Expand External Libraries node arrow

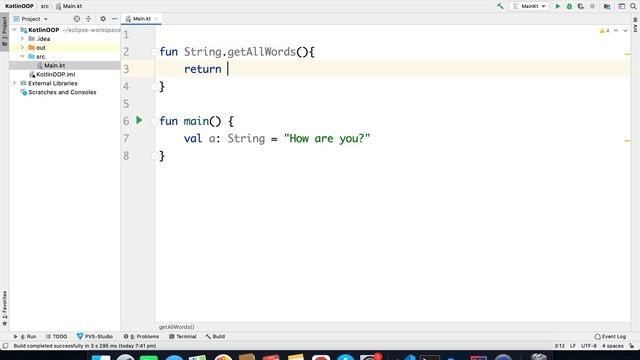(x=15, y=83)
